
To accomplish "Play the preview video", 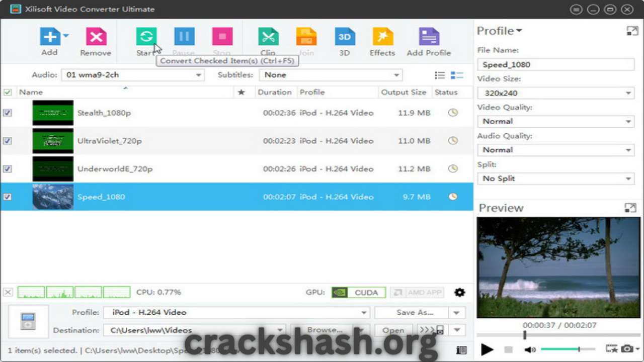I will pyautogui.click(x=487, y=349).
